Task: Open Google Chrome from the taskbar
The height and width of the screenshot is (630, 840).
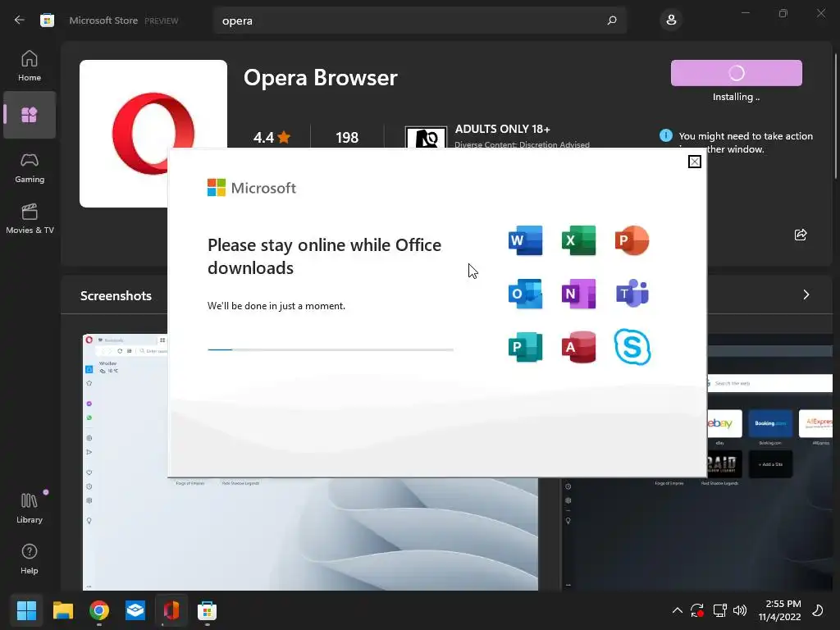Action: [99, 610]
